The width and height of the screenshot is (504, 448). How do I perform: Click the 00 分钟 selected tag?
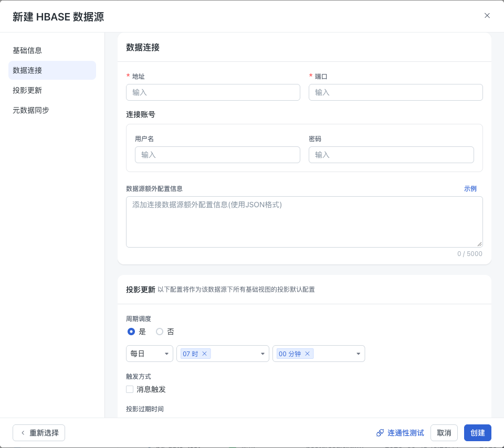pyautogui.click(x=295, y=354)
